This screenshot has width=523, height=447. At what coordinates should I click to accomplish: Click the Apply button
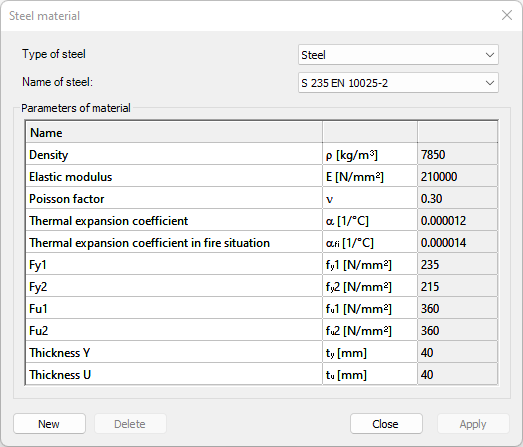click(473, 424)
